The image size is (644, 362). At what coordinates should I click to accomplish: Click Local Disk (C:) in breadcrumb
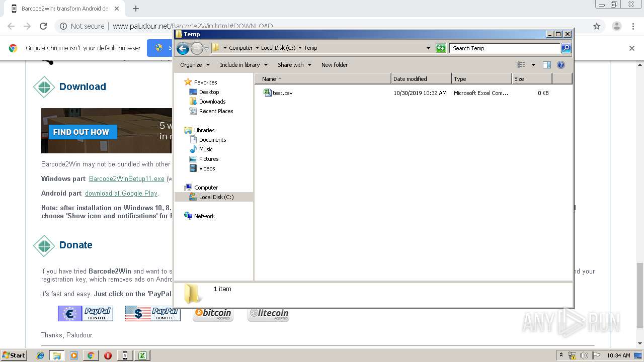[278, 48]
